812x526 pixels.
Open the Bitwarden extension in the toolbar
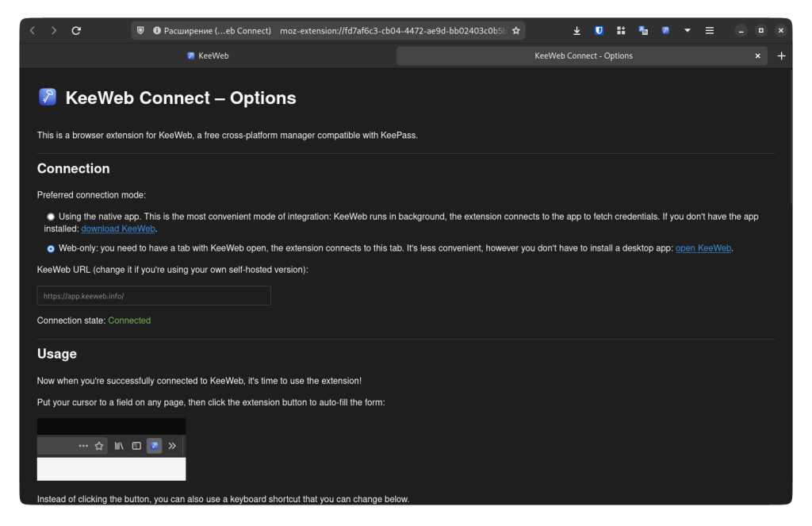tap(599, 31)
